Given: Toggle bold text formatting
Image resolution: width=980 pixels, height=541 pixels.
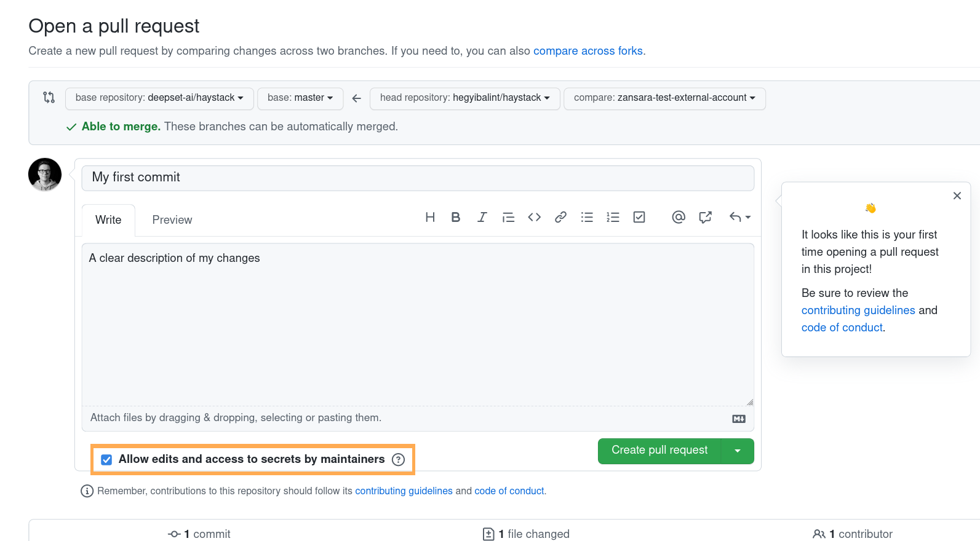Looking at the screenshot, I should coord(455,217).
